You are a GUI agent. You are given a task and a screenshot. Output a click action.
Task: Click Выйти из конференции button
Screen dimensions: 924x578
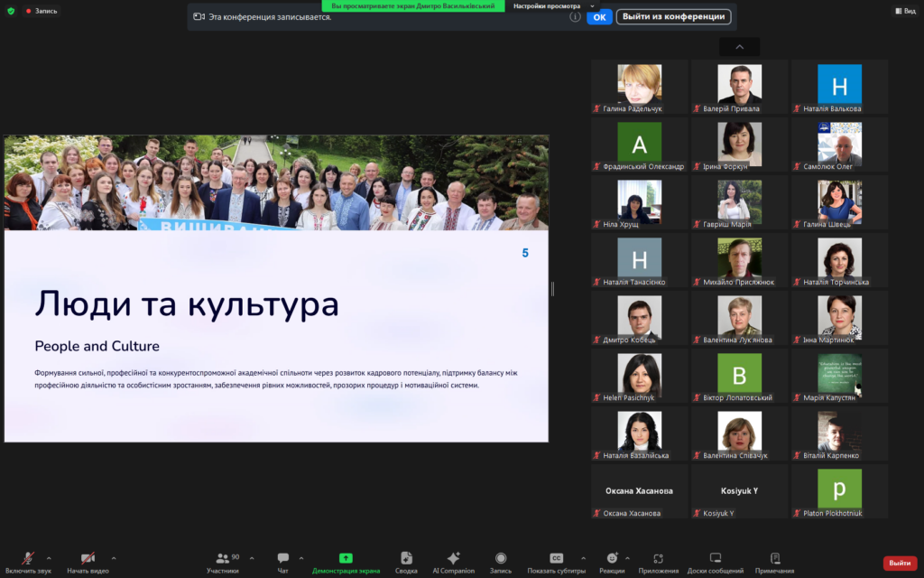point(673,17)
